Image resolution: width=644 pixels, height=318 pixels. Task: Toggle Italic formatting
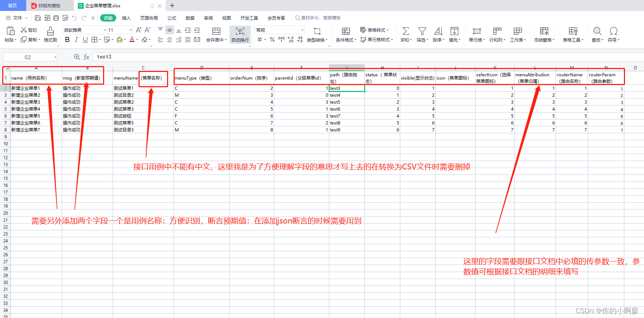click(x=76, y=39)
